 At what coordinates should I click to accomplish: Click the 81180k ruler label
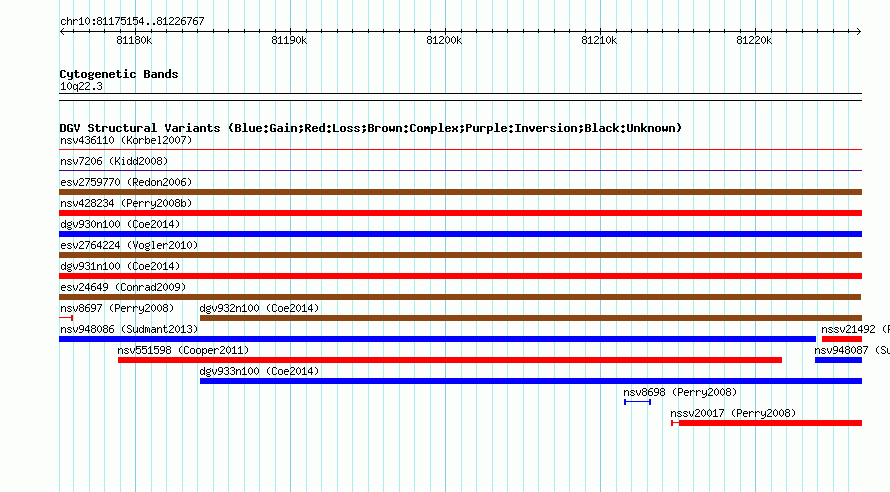pyautogui.click(x=134, y=40)
